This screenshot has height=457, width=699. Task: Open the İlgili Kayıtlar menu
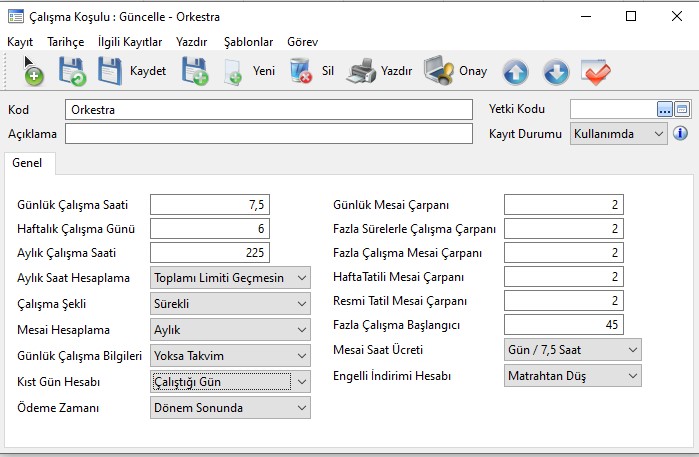(x=131, y=43)
